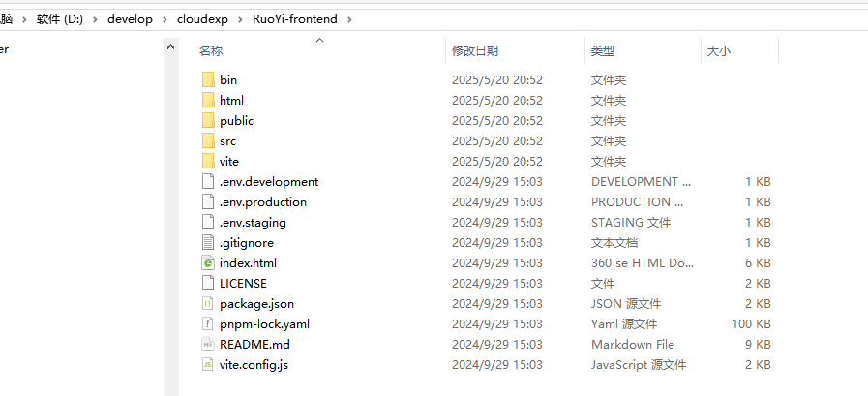Select the src folder name
Image resolution: width=868 pixels, height=396 pixels.
click(x=227, y=141)
